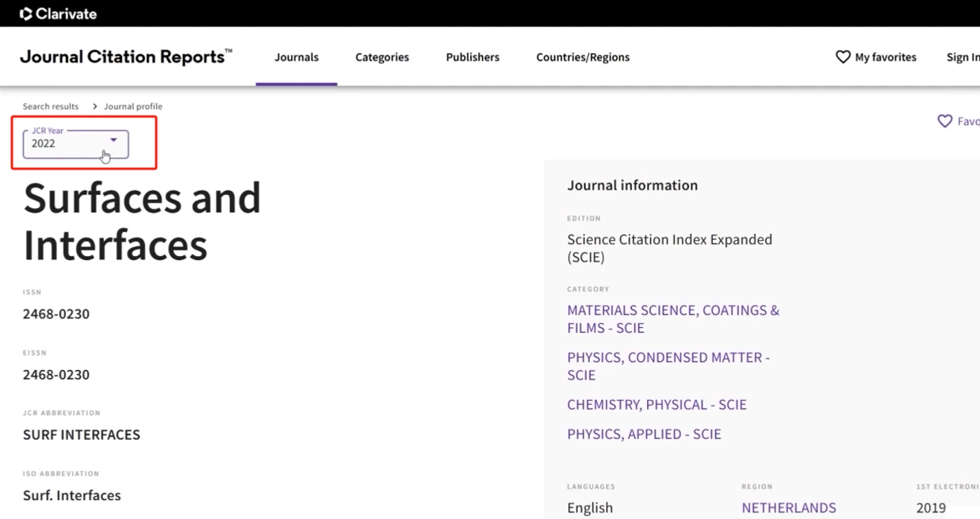Switch to the Journals tab

pos(297,57)
